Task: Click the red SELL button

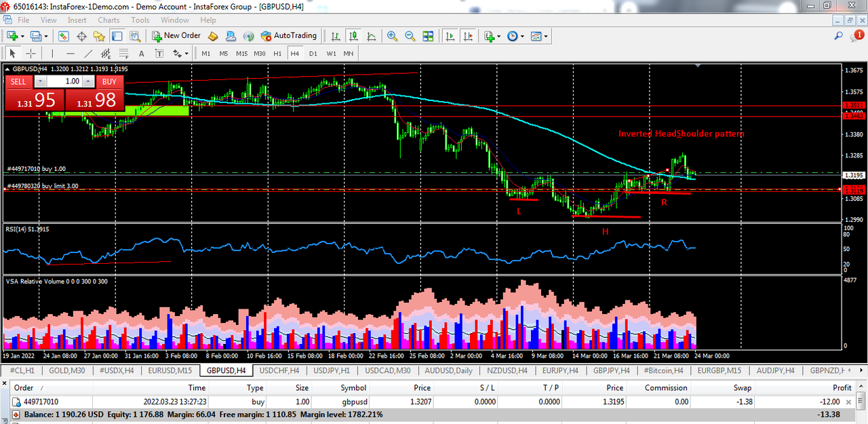Action: click(18, 81)
